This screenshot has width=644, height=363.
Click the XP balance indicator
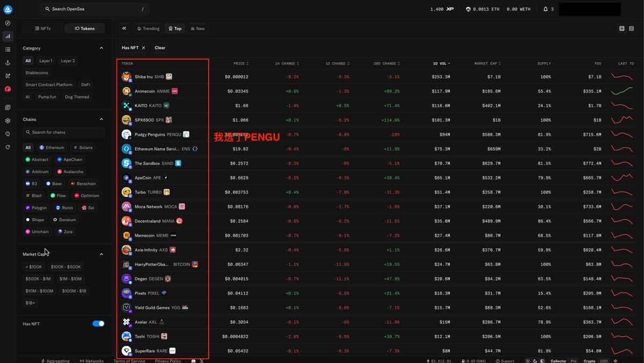click(442, 9)
